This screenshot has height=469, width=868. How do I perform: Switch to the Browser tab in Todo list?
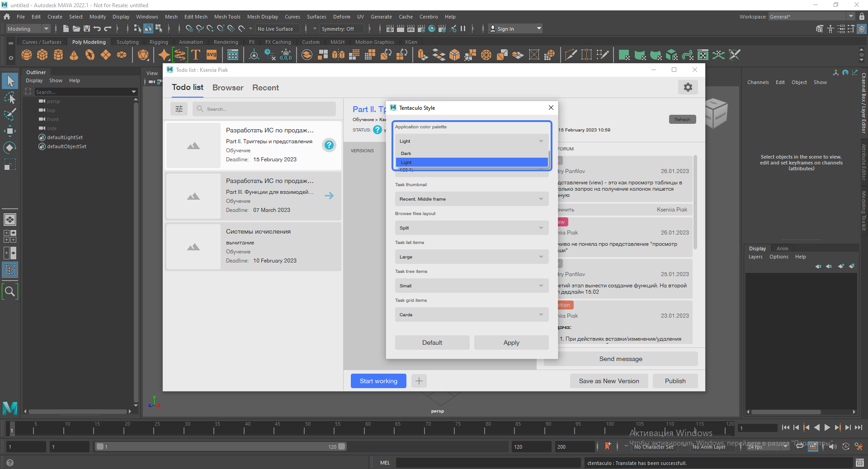228,88
